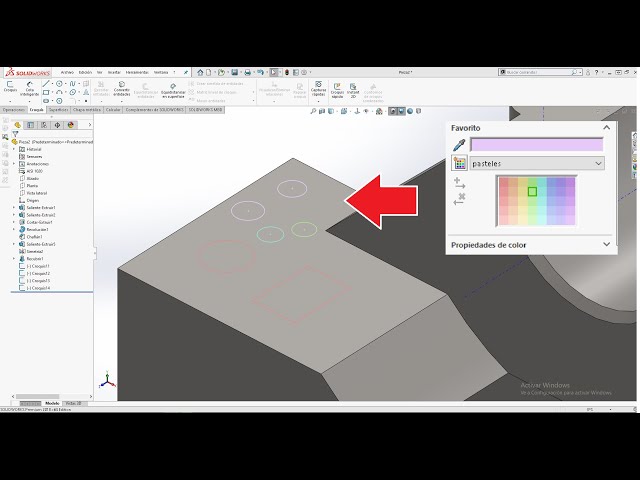Activate the Cota inteligente dimension tool
The height and width of the screenshot is (480, 640).
pyautogui.click(x=29, y=89)
